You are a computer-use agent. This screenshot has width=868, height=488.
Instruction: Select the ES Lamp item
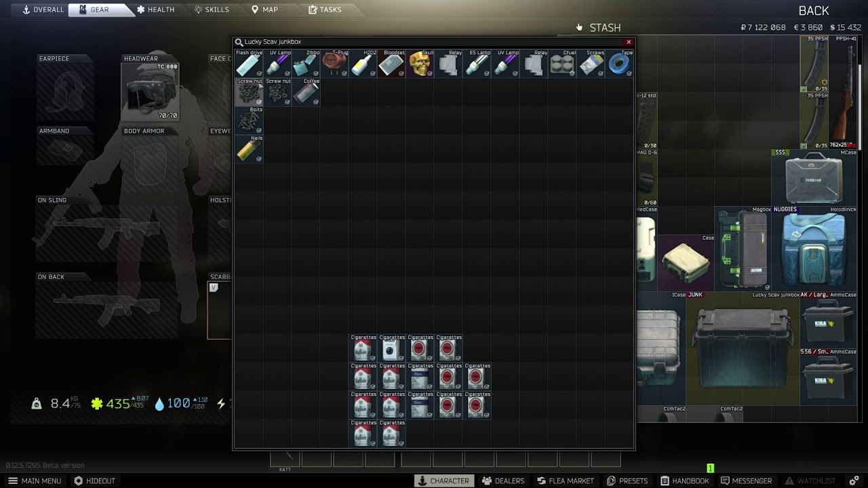tap(477, 63)
